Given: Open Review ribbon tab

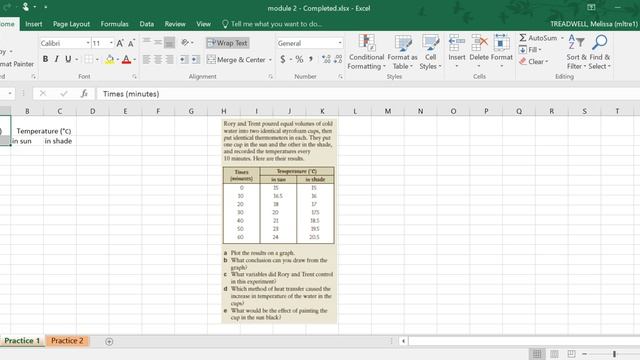Looking at the screenshot, I should point(175,24).
